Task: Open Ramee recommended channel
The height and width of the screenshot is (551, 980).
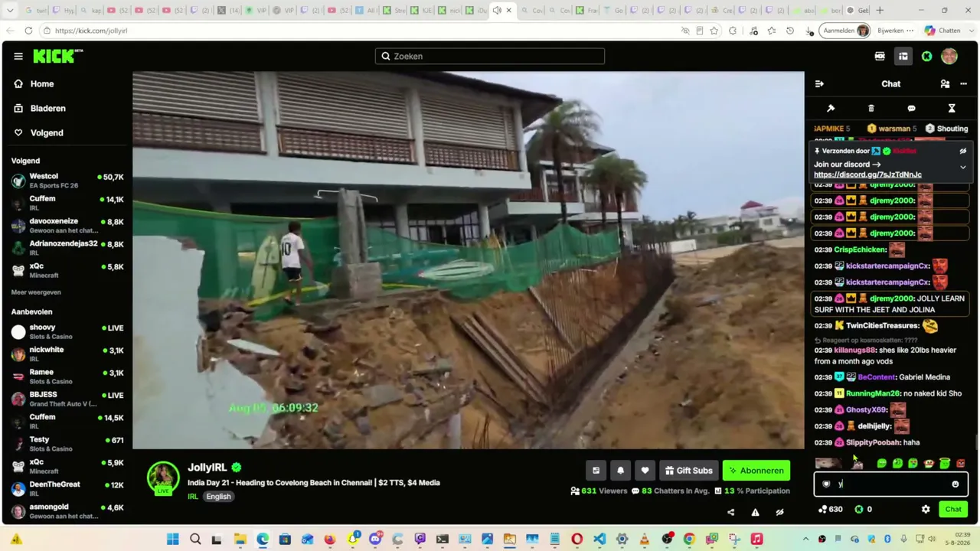Action: click(67, 377)
